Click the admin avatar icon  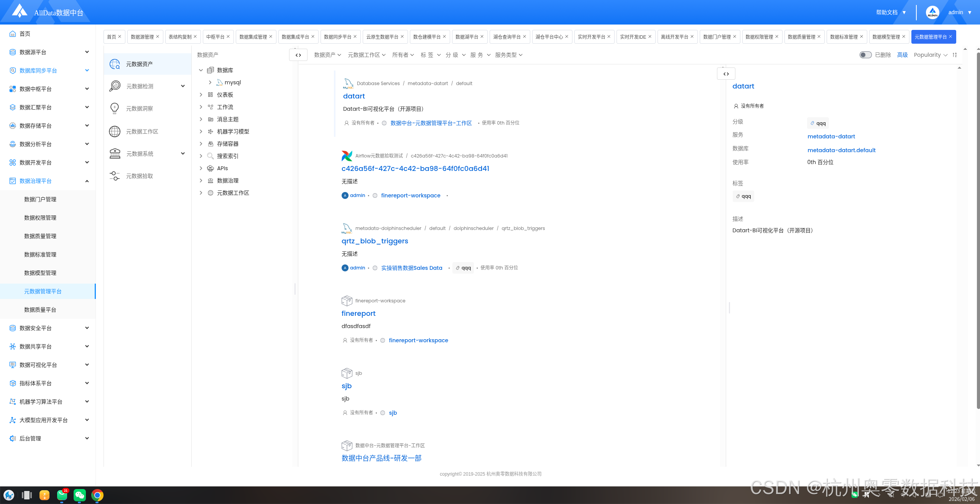coord(932,12)
